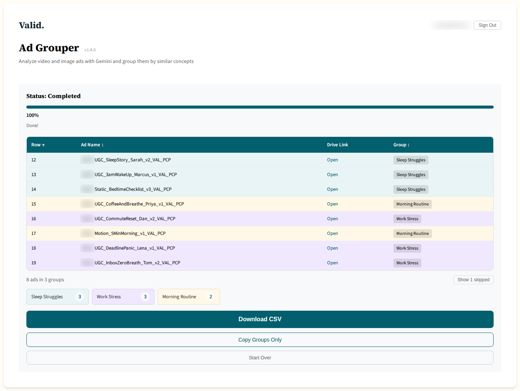Click thumbnail of UGC_InboxZeroBreath_Tom ad
The image size is (520, 391).
coord(86,263)
